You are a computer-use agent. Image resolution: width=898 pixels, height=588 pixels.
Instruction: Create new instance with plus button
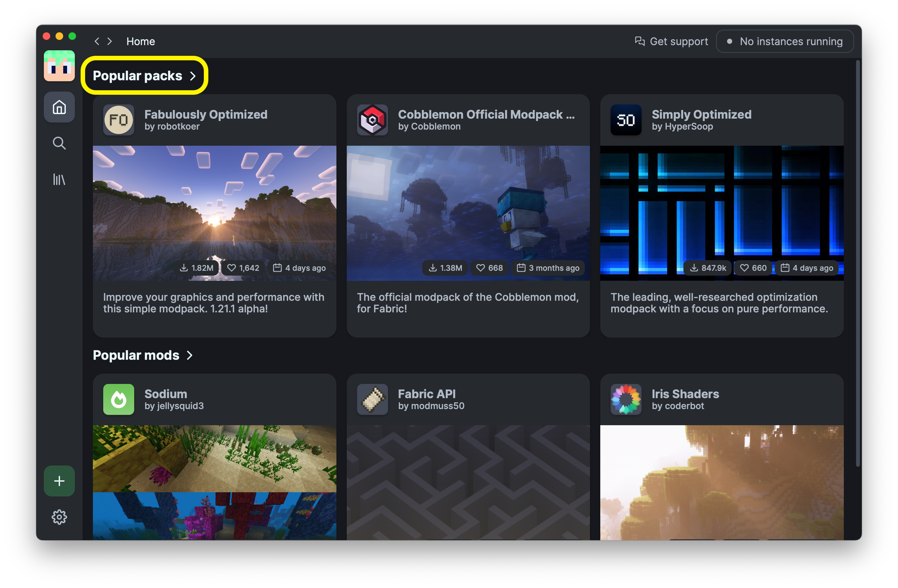click(59, 481)
